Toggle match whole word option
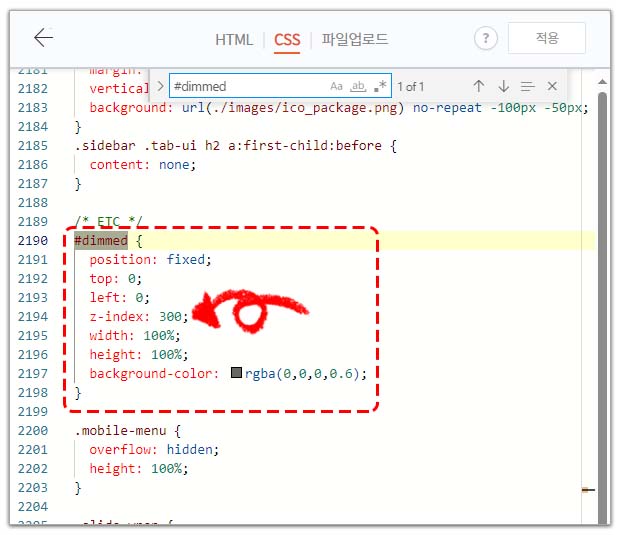Viewport: 620px width, 535px height. coord(358,86)
